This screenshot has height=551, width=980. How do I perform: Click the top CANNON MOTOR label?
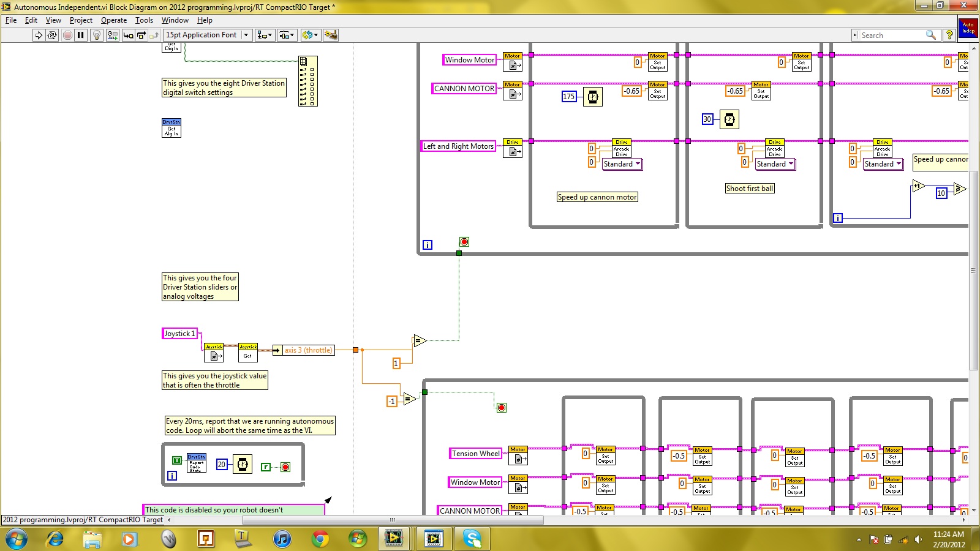pos(464,89)
